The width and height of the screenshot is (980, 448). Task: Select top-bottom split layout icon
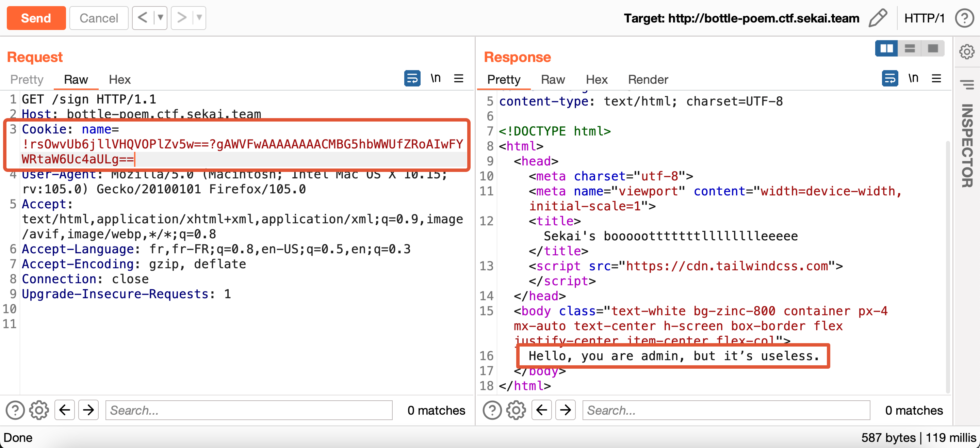[x=910, y=48]
